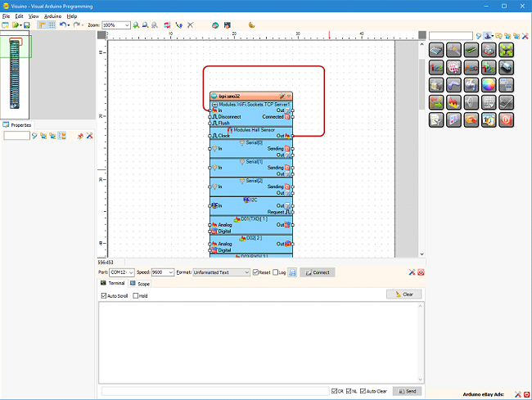Toggle the Hold checkbox
The height and width of the screenshot is (400, 532).
136,295
